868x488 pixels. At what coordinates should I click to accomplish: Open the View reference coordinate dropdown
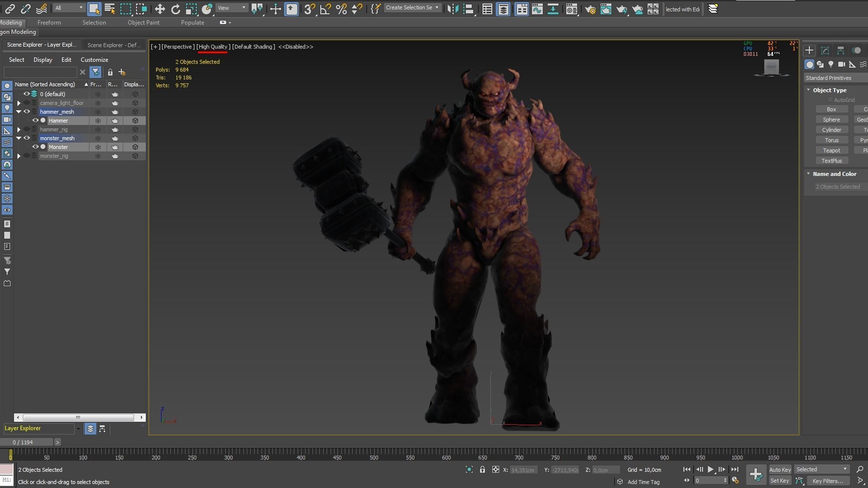click(x=232, y=8)
